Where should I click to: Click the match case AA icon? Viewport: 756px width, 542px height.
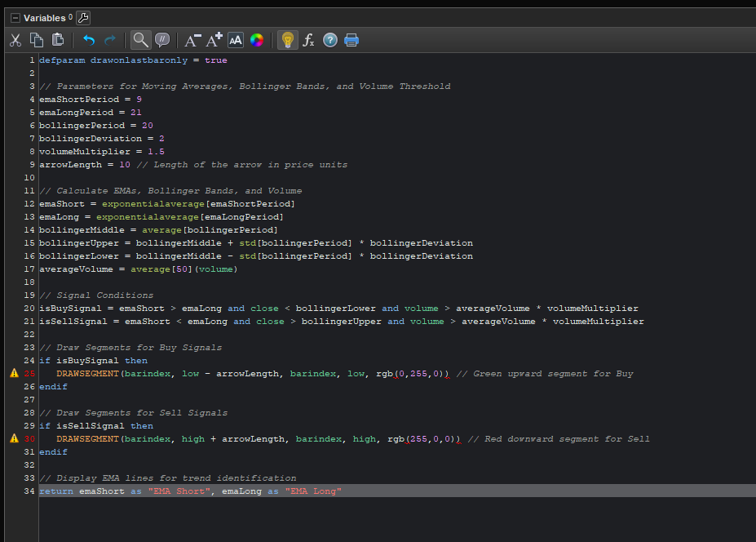pyautogui.click(x=236, y=40)
